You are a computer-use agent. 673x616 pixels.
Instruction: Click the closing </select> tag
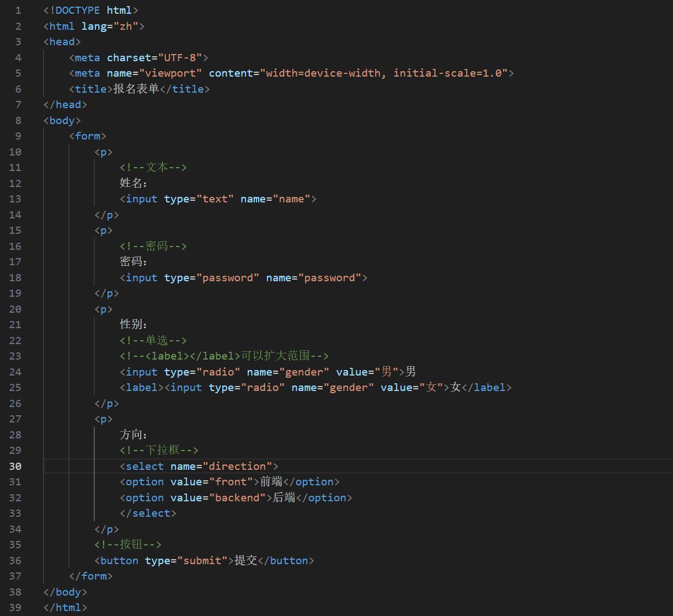(148, 513)
